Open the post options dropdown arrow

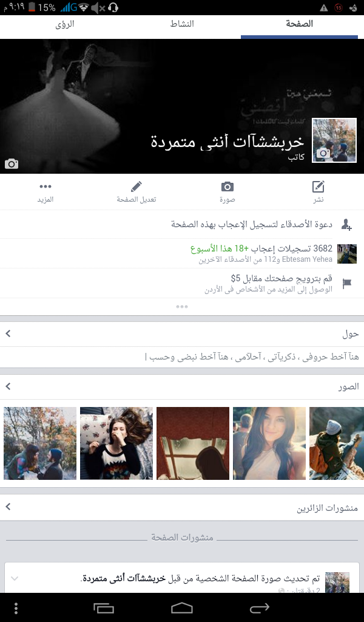coord(15,578)
